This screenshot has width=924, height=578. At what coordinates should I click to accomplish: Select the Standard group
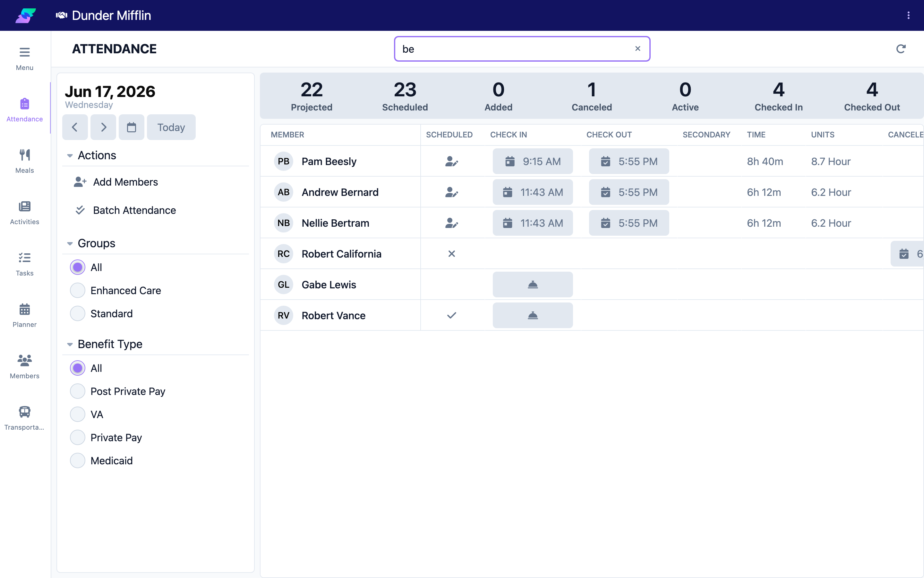point(78,313)
